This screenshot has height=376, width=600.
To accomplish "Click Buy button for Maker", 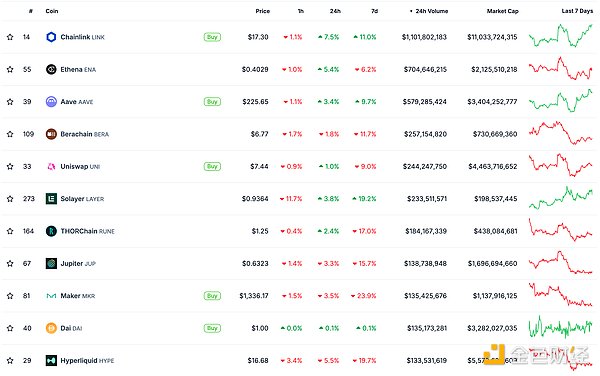I will [x=212, y=296].
